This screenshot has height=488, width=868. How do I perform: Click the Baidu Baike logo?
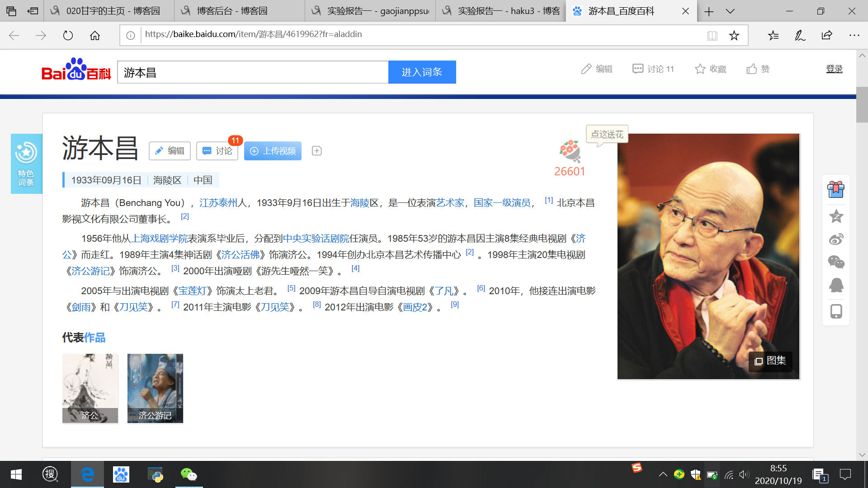click(76, 70)
